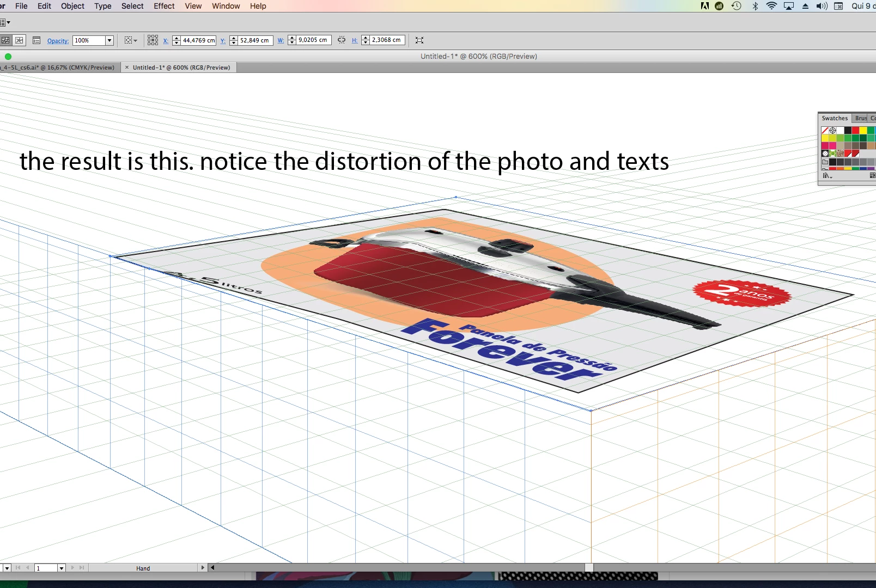Click the X value field 44,4769 cm

(198, 40)
